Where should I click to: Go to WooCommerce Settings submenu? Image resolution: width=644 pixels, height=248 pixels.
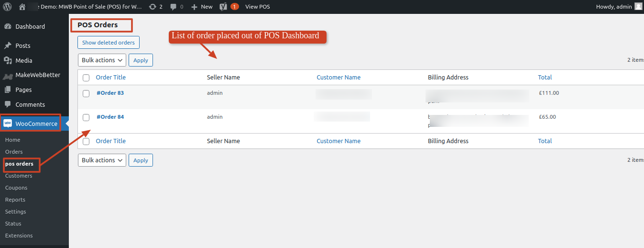point(16,212)
